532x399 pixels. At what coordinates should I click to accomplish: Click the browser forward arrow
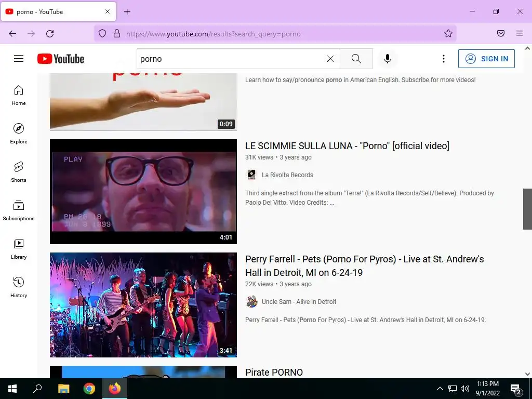pos(31,34)
